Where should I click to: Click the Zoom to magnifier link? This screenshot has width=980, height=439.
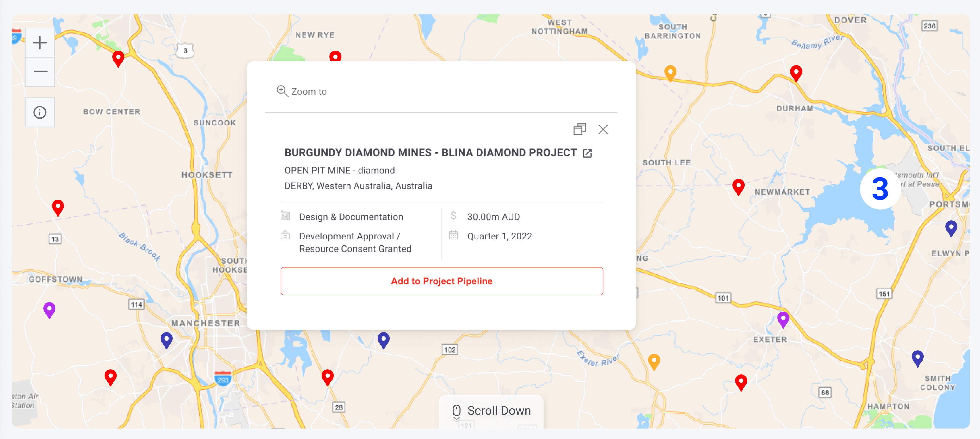301,91
